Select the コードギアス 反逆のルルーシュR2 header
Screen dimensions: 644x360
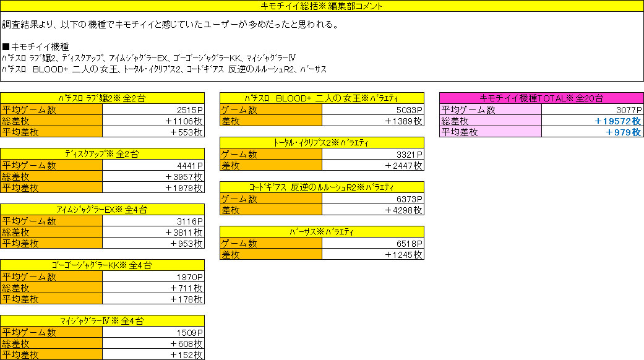coord(322,187)
